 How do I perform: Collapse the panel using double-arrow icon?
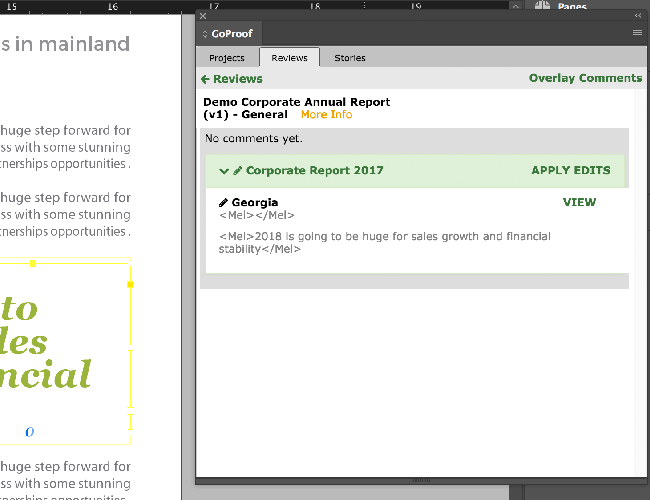click(x=637, y=16)
